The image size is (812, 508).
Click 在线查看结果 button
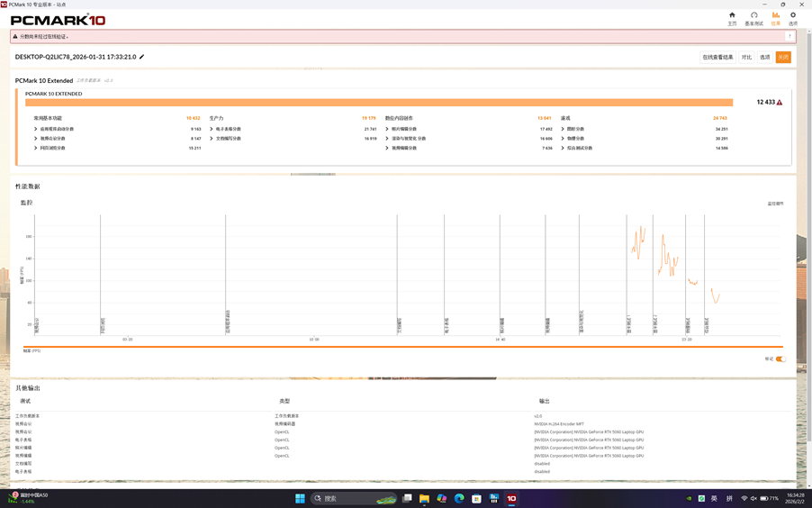point(717,57)
